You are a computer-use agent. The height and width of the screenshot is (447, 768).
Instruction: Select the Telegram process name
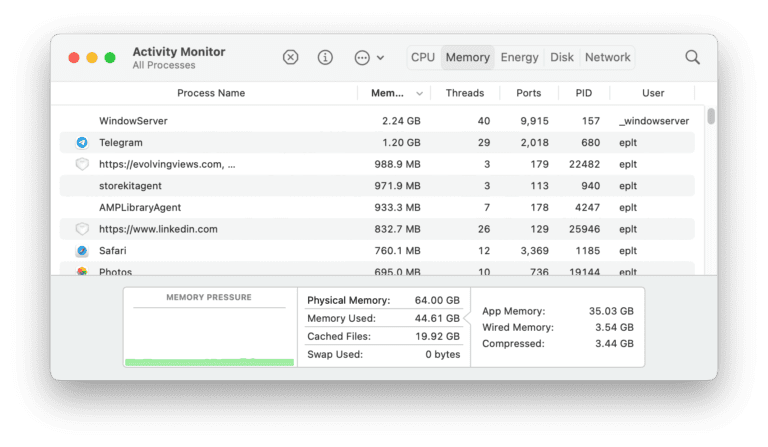click(120, 142)
